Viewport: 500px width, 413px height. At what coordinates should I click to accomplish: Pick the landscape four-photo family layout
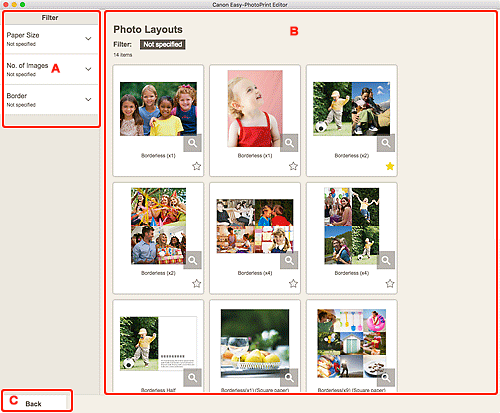255,226
